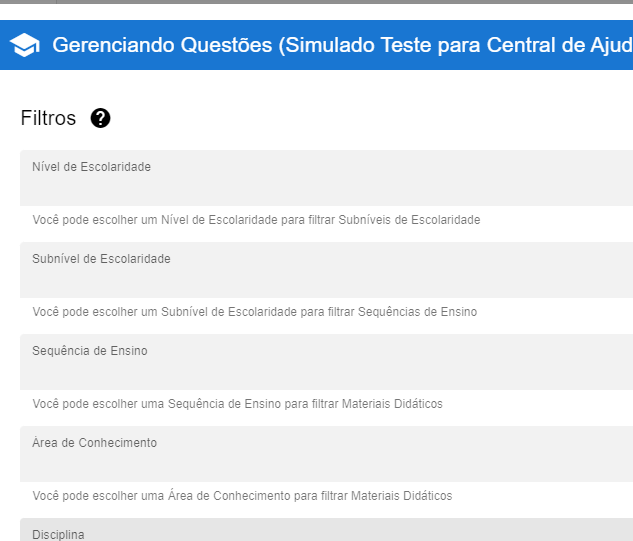Viewport: 633px width, 541px height.
Task: Click the "Subnível de Escolaridade" field label
Action: 101,259
